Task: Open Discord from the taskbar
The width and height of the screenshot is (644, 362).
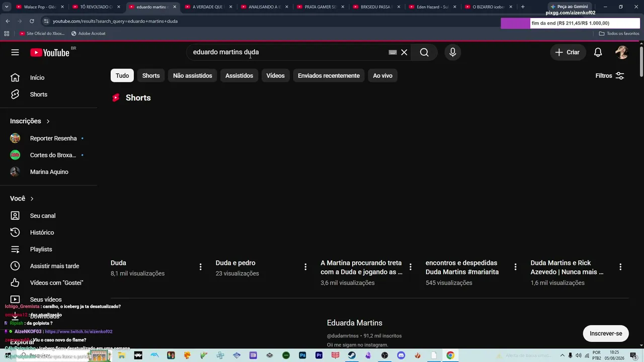Action: coord(401,355)
